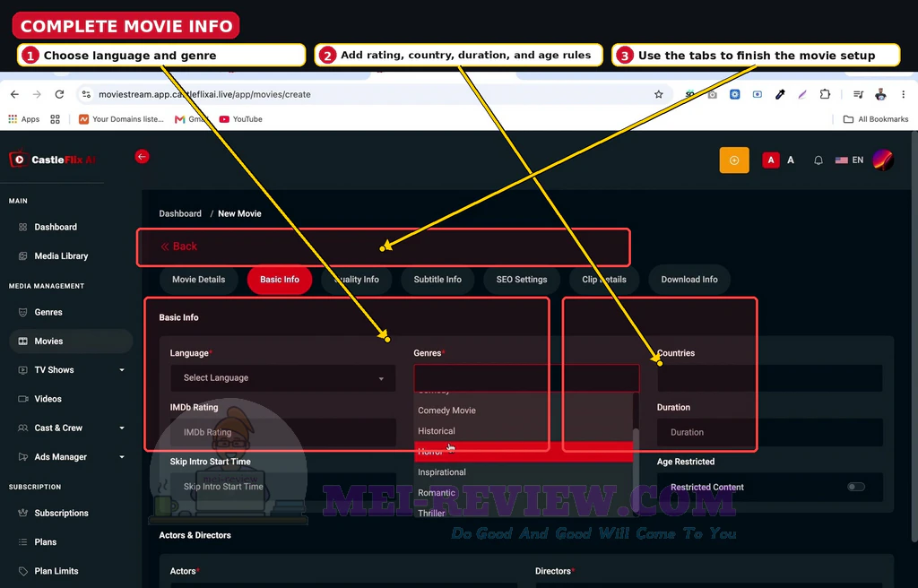This screenshot has height=588, width=918.
Task: Open the EN language selector
Action: (x=850, y=160)
